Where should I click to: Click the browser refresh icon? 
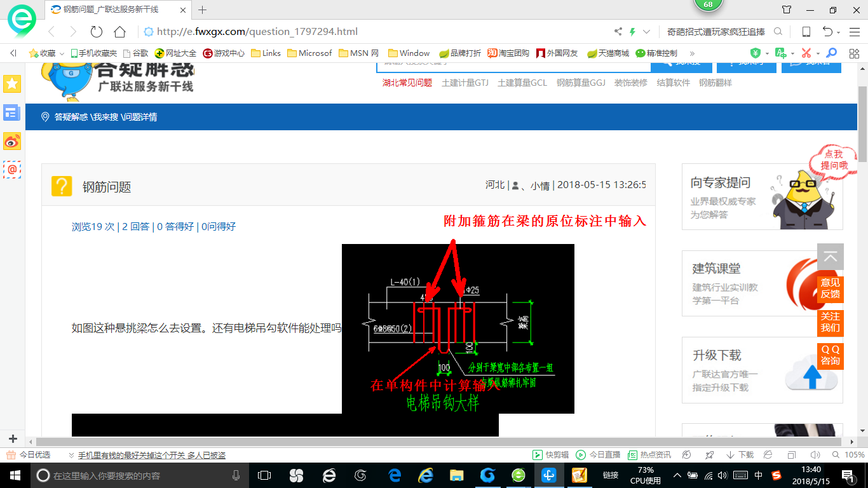[97, 32]
